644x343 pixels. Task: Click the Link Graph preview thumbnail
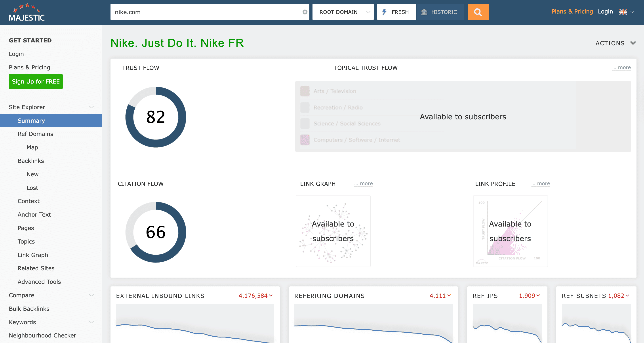[333, 231]
